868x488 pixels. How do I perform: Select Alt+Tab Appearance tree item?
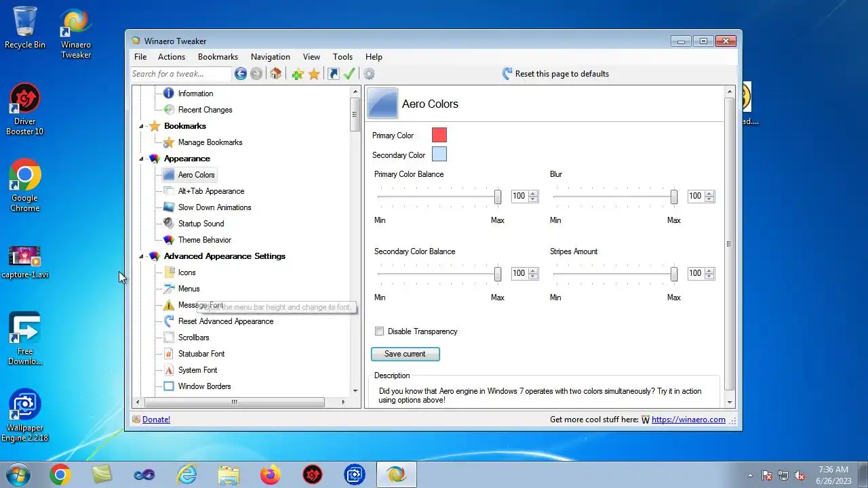pyautogui.click(x=211, y=191)
